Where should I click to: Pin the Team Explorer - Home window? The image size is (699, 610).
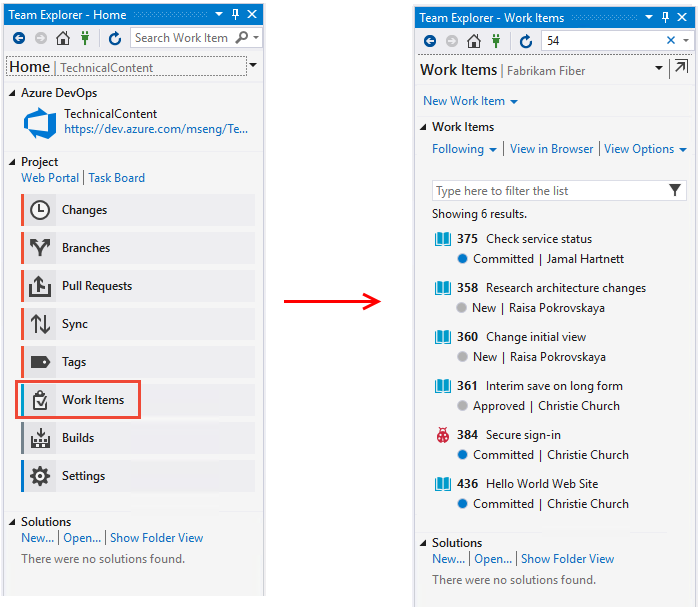(x=235, y=14)
